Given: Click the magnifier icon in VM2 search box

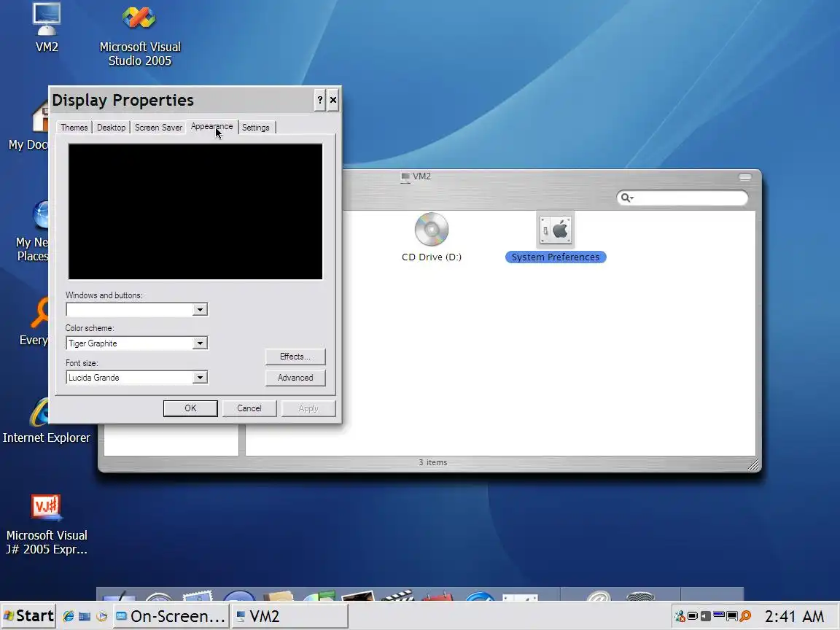Looking at the screenshot, I should [x=626, y=198].
